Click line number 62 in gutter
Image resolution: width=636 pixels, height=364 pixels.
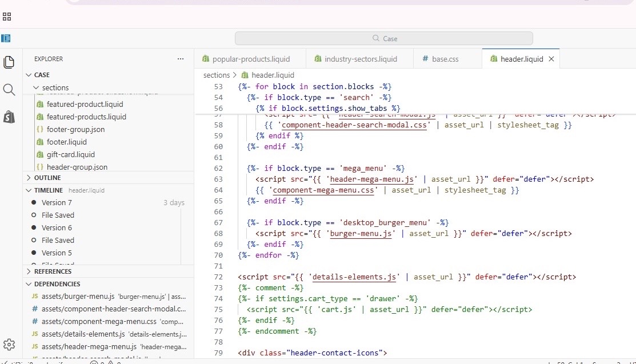point(218,169)
